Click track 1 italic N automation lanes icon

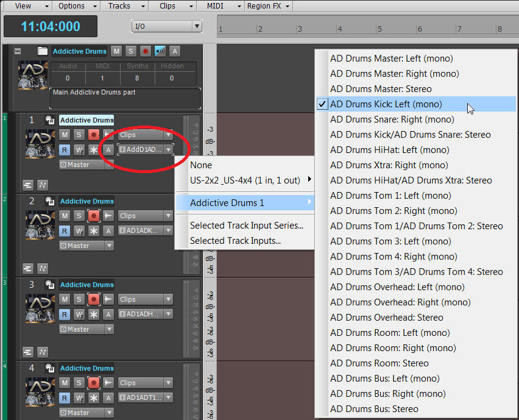click(x=43, y=185)
